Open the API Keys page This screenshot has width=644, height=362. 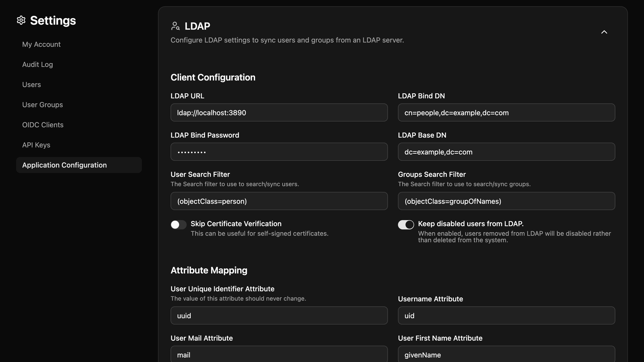coord(36,145)
